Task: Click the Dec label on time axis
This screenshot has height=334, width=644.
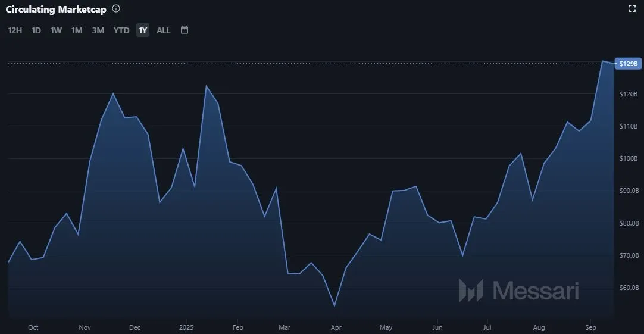Action: tap(135, 327)
